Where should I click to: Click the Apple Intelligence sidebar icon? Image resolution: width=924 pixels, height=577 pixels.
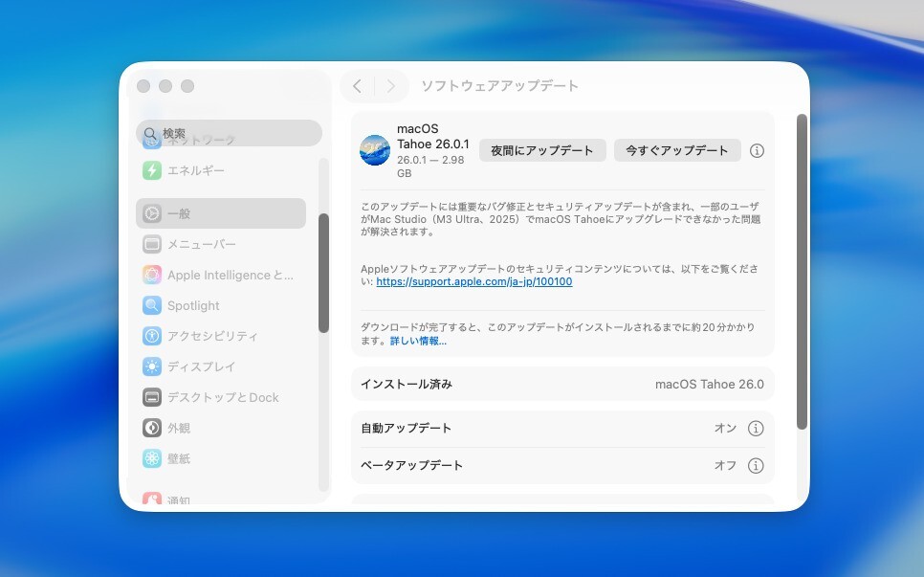click(152, 275)
